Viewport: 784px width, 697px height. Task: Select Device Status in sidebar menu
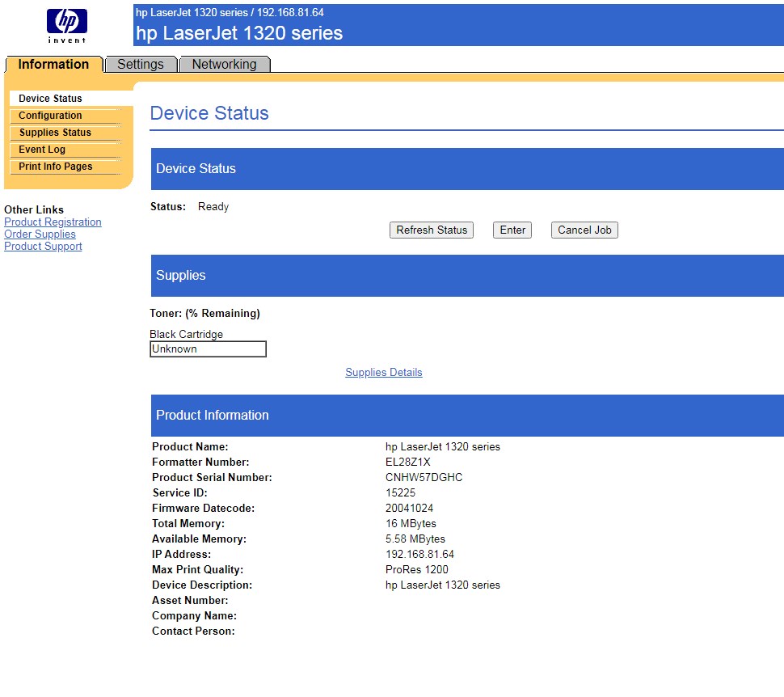point(50,99)
